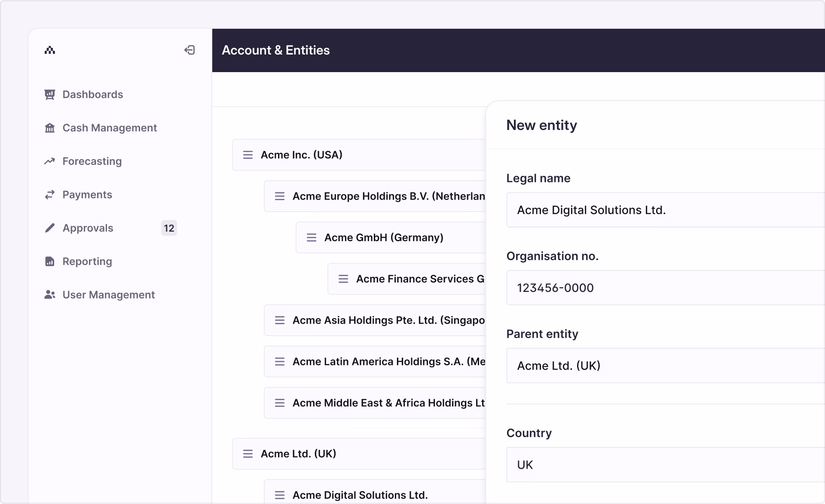Click the drag handle for Acme Ltd. (UK)
The width and height of the screenshot is (825, 504).
248,454
